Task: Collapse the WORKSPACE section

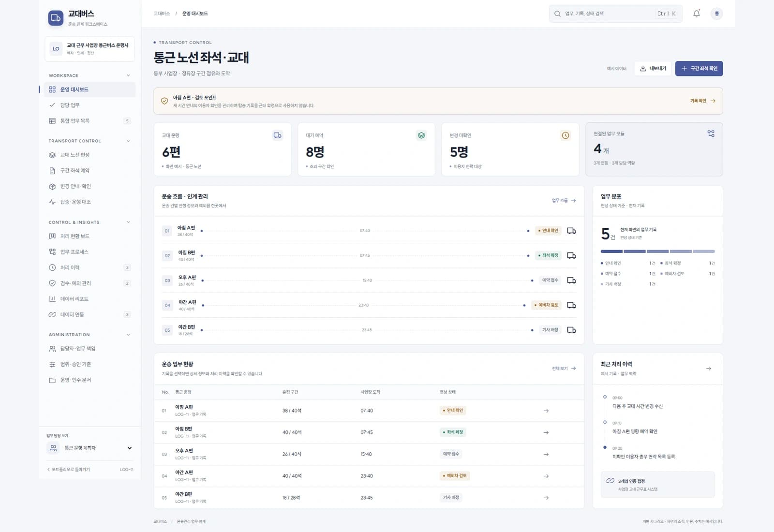Action: (x=128, y=75)
